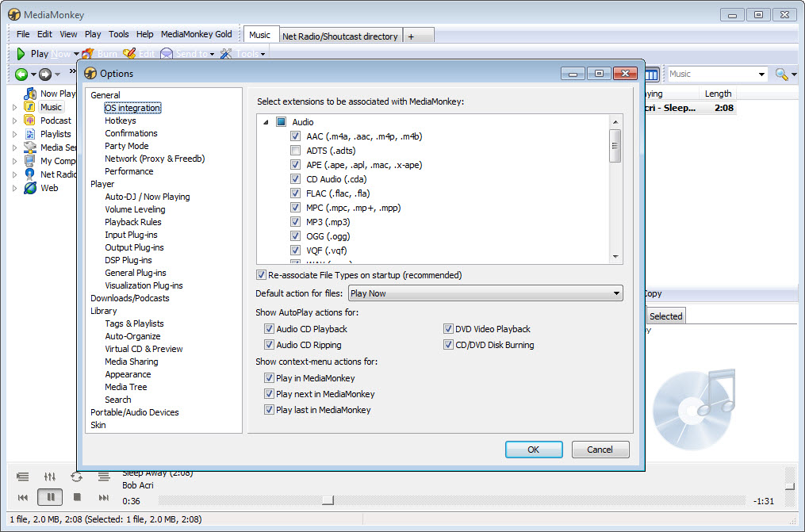Screen dimensions: 805x532
Task: Click Cancel in the Options dialog
Action: 600,450
